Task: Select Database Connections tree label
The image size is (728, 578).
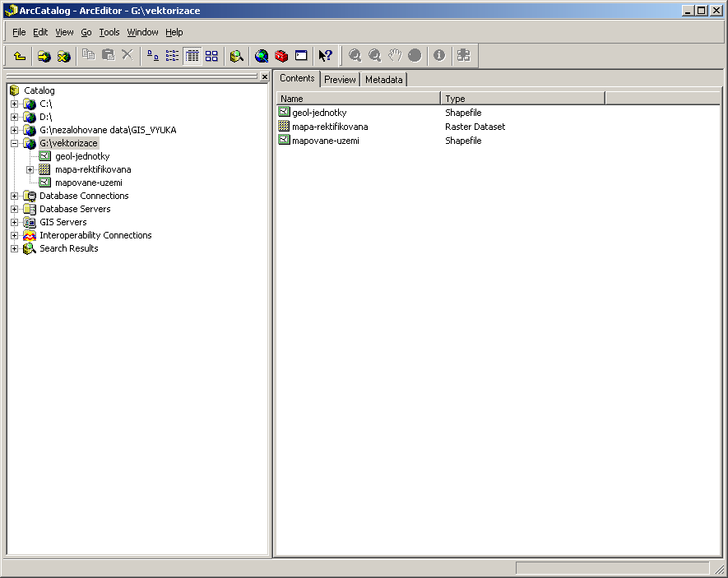Action: pyautogui.click(x=84, y=197)
